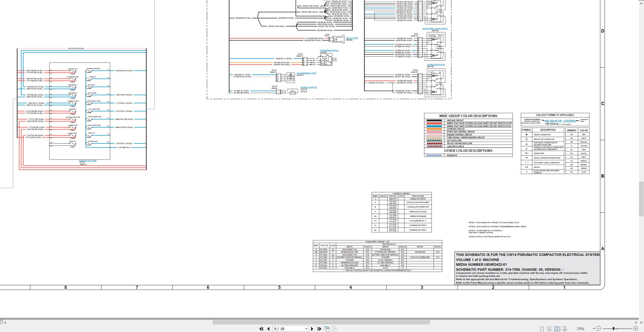The image size is (644, 332).
Task: Click wire label 308-E163 YL-18-GXL
Action: [284, 59]
